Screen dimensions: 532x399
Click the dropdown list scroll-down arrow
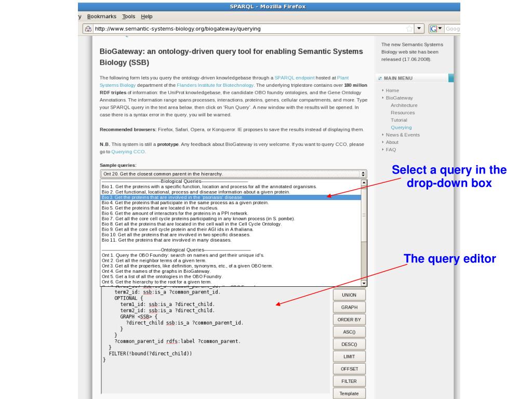click(364, 283)
